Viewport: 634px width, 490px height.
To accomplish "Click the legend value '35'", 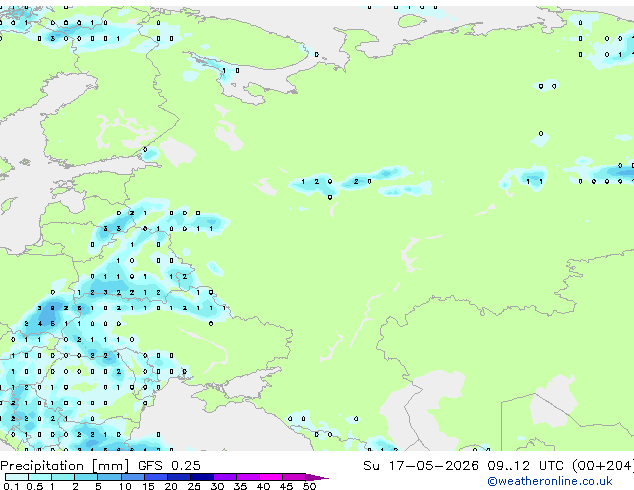I will (240, 486).
